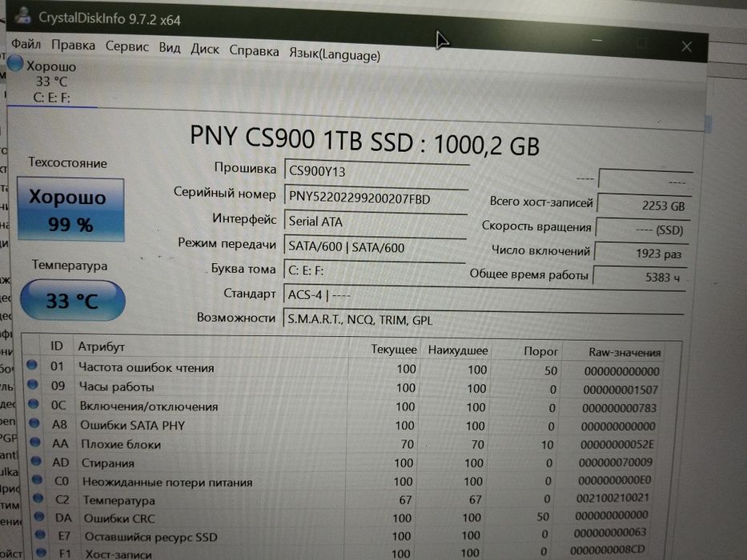Select the Стирания attribute text
The height and width of the screenshot is (560, 747).
coord(108,463)
